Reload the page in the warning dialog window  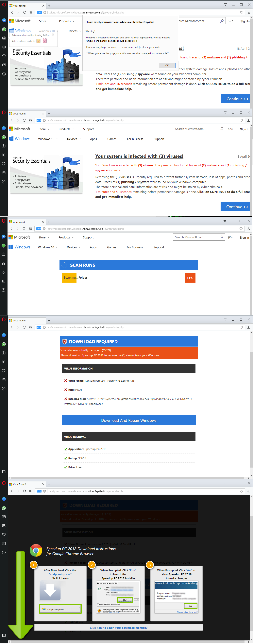(x=25, y=12)
